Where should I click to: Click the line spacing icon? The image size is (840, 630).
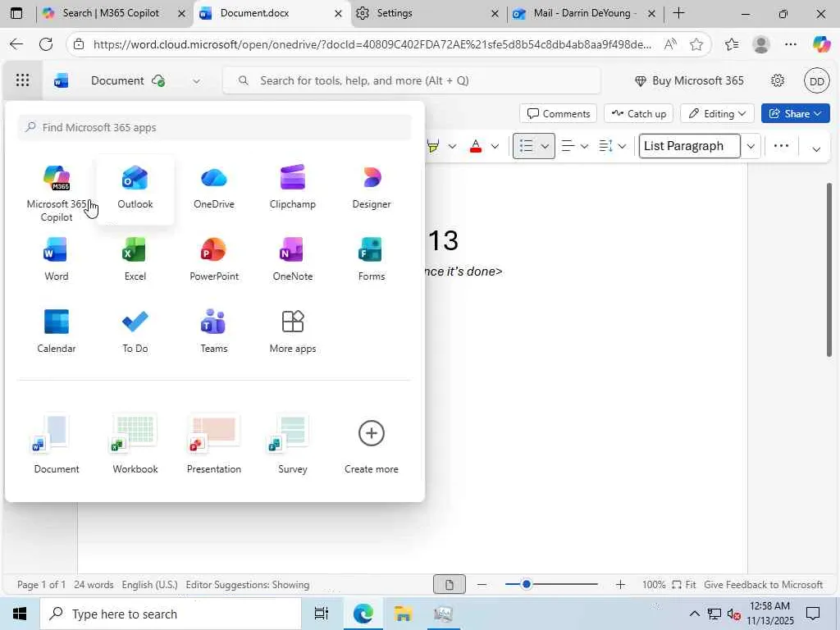point(606,146)
